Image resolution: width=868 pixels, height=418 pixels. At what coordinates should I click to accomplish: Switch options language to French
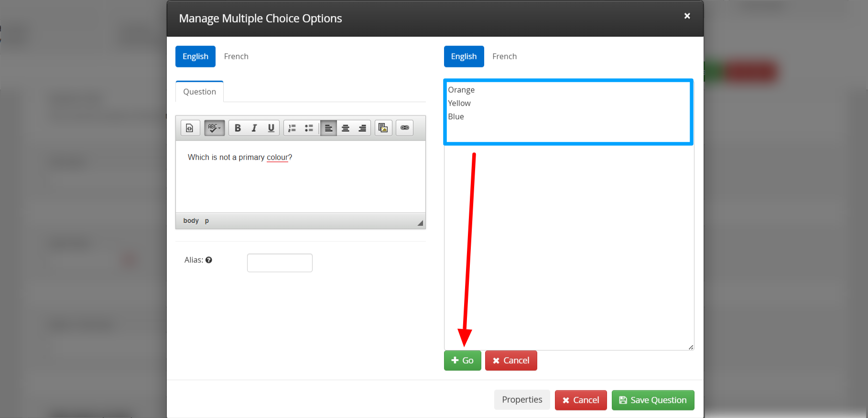504,56
